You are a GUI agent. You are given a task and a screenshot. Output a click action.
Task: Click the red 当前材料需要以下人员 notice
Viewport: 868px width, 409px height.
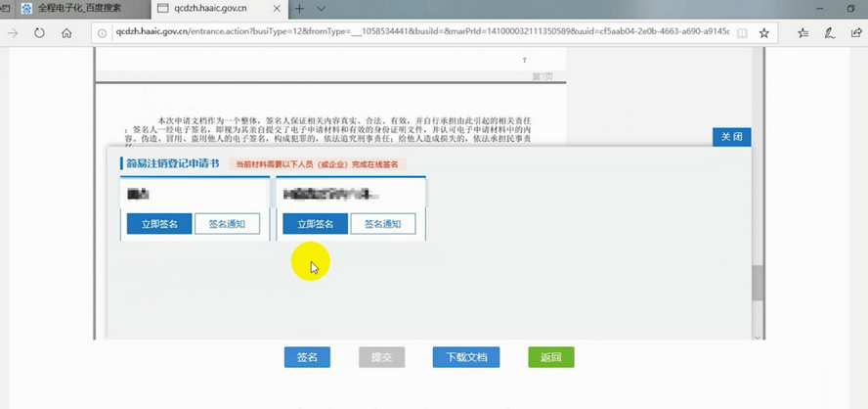click(318, 164)
